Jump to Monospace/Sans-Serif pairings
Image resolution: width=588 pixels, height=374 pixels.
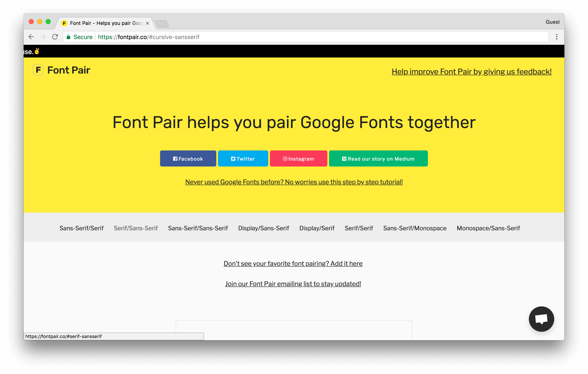(x=488, y=228)
